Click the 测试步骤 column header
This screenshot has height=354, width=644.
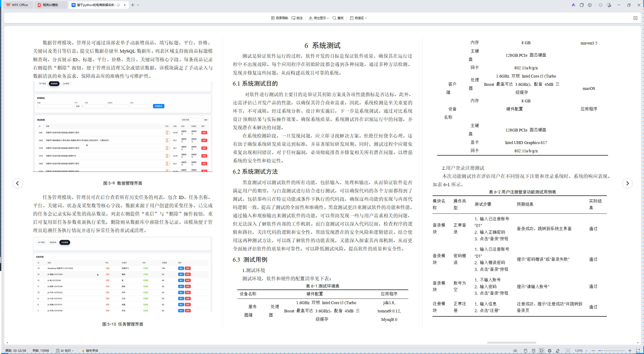click(483, 204)
